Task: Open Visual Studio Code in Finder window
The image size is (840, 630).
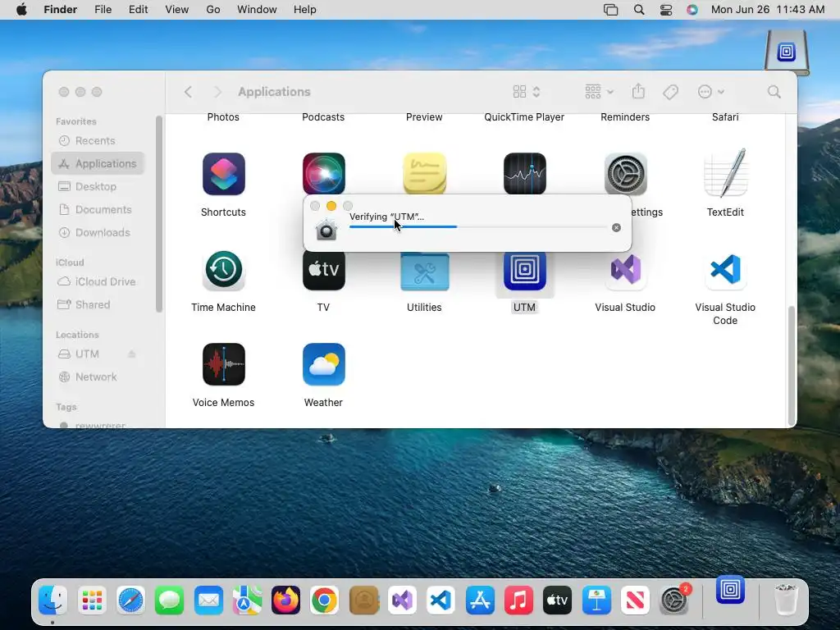Action: click(x=725, y=269)
